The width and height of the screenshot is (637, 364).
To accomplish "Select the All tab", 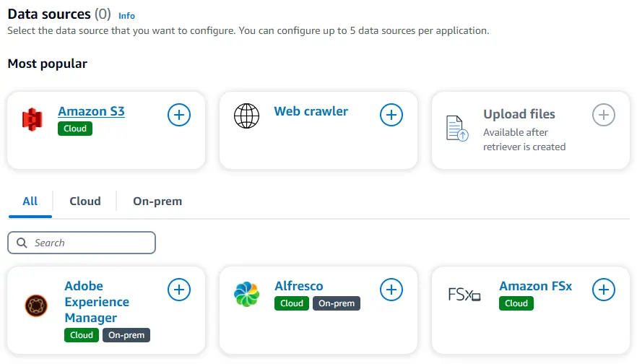I will pos(30,201).
